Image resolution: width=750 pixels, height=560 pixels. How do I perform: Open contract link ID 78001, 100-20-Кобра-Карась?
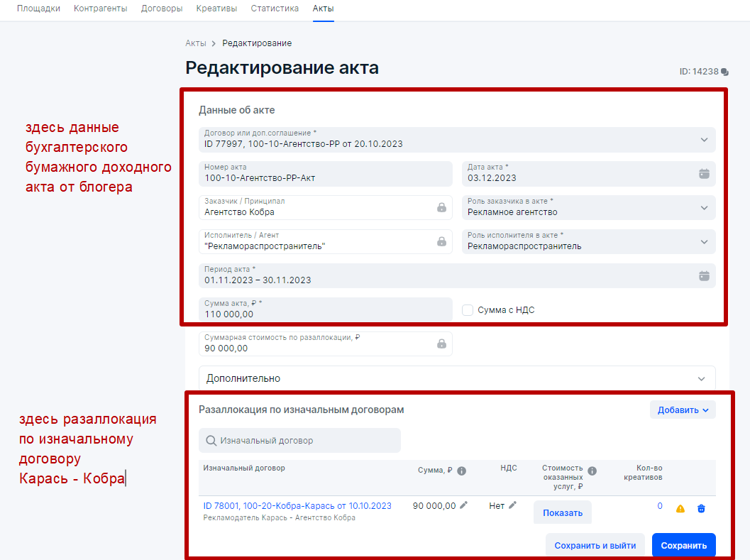pyautogui.click(x=297, y=506)
